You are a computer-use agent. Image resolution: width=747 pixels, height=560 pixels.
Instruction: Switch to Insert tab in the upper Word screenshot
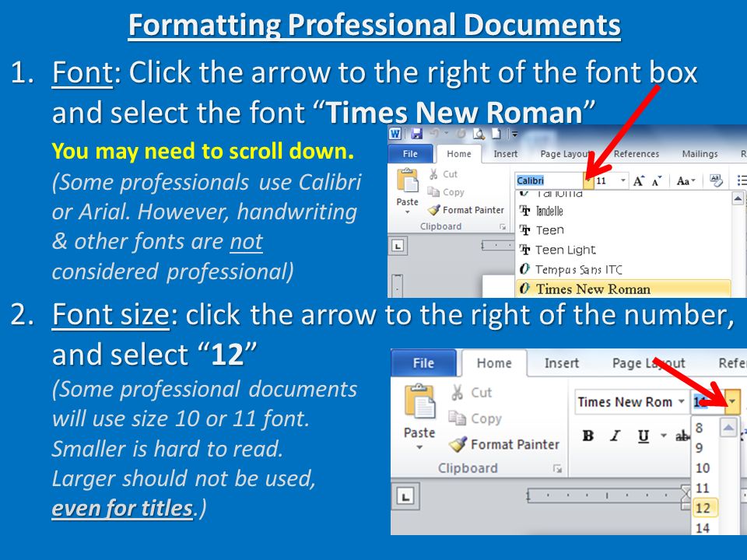coord(506,154)
